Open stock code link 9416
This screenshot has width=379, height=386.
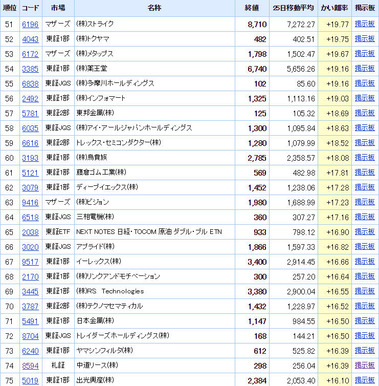coord(30,203)
